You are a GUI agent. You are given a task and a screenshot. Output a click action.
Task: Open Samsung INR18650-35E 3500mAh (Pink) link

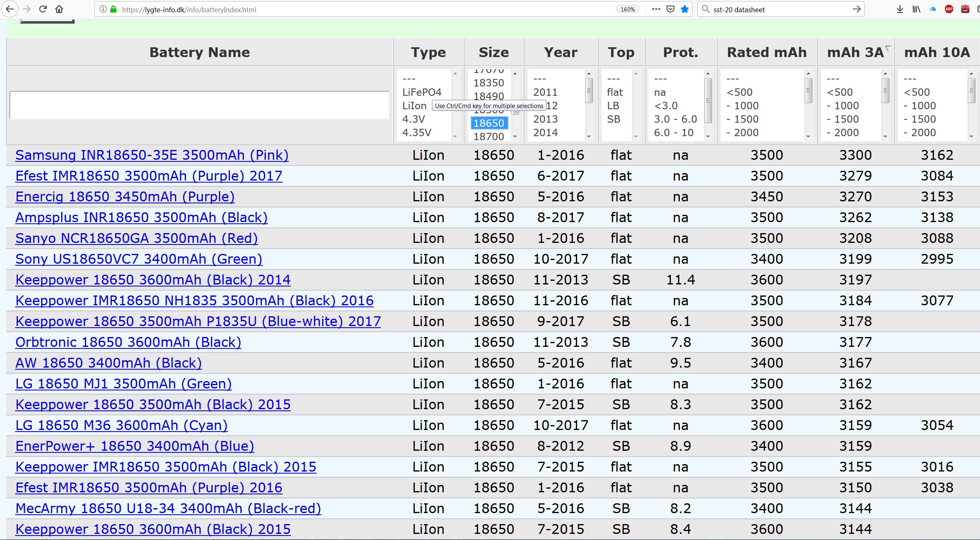152,155
